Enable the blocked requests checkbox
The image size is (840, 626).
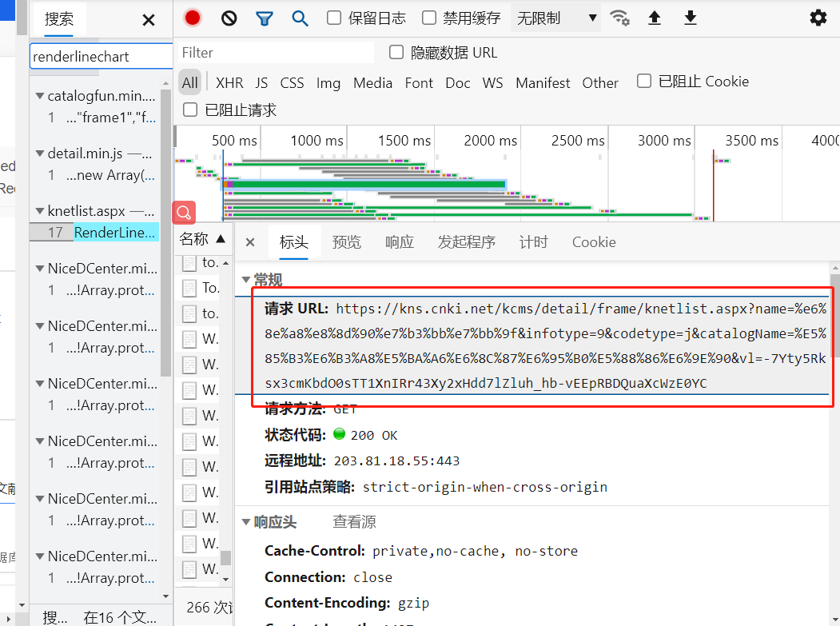pos(190,110)
